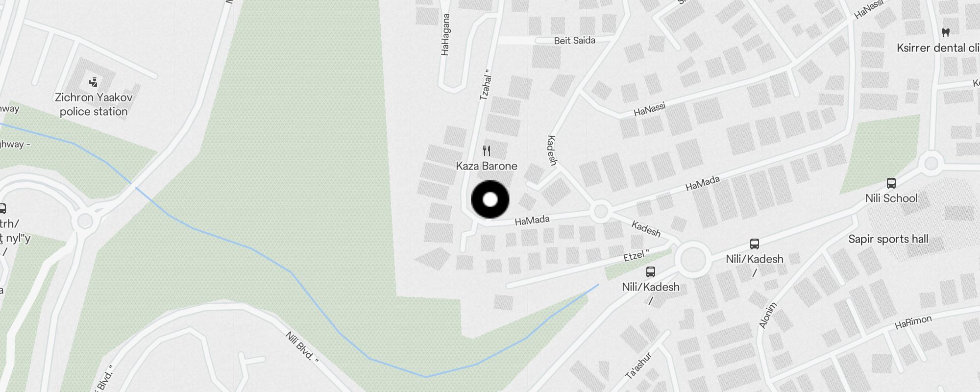Click the HaRimon street label

pos(913,322)
